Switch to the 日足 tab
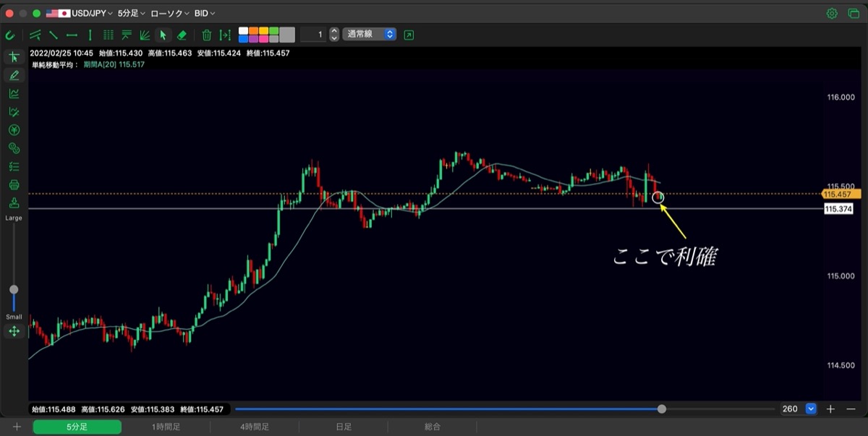Image resolution: width=868 pixels, height=436 pixels. pos(344,427)
